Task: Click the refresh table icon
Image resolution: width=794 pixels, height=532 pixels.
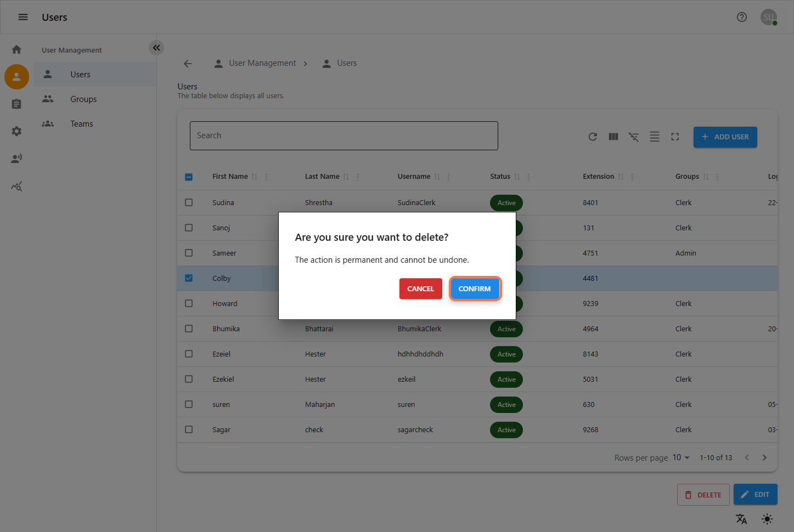Action: click(593, 137)
